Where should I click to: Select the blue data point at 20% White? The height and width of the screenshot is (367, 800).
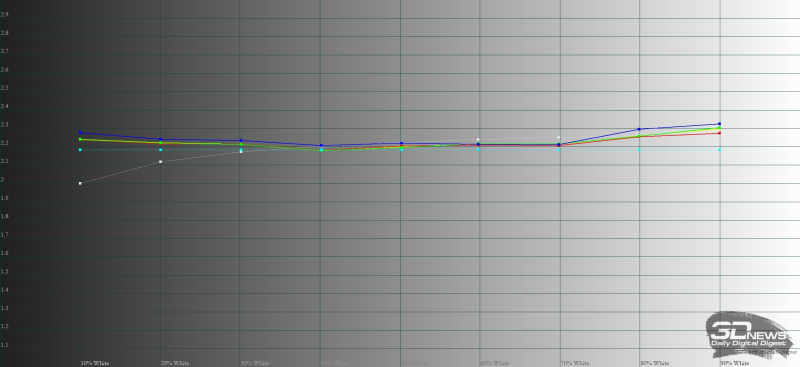point(161,139)
